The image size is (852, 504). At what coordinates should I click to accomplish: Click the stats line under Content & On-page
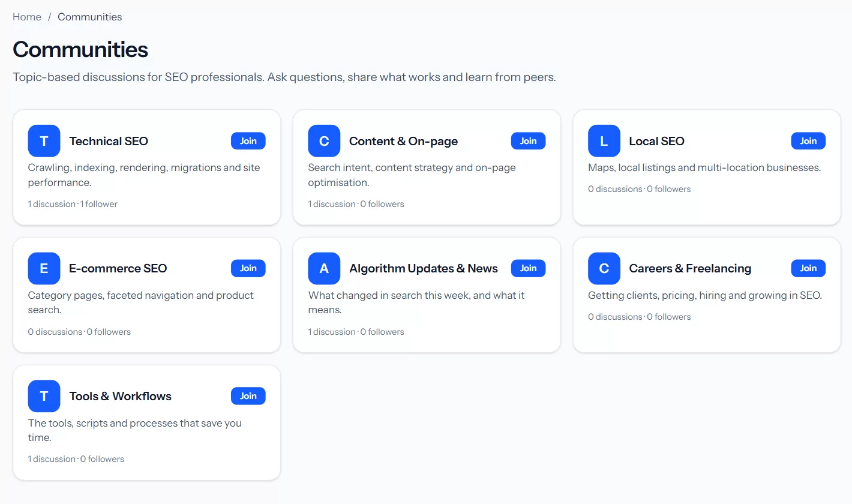click(356, 204)
